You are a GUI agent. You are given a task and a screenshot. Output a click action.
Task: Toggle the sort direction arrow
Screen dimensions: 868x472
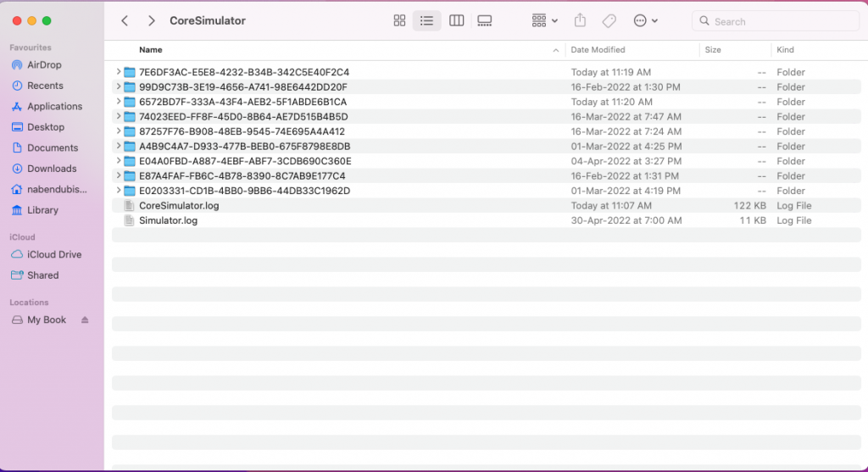pyautogui.click(x=556, y=50)
